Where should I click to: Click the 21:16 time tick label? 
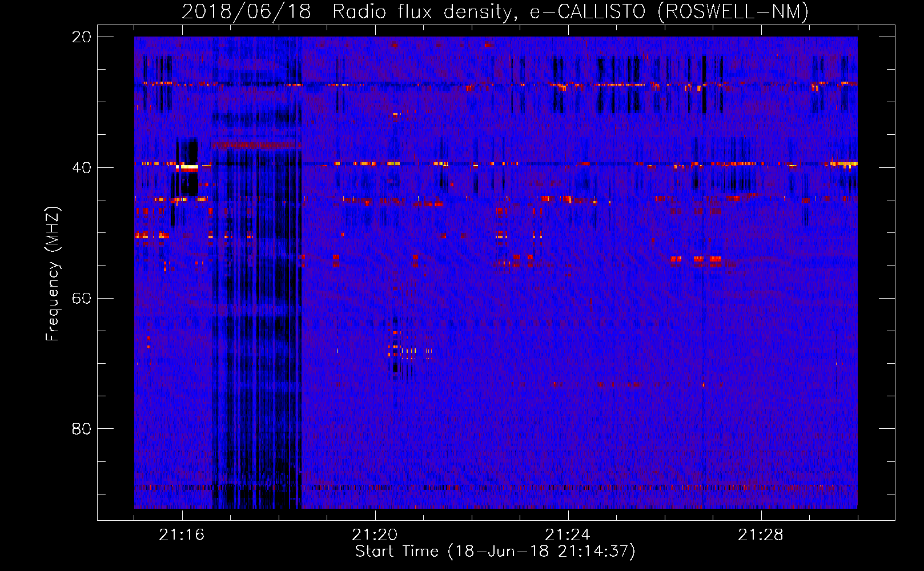coord(182,535)
